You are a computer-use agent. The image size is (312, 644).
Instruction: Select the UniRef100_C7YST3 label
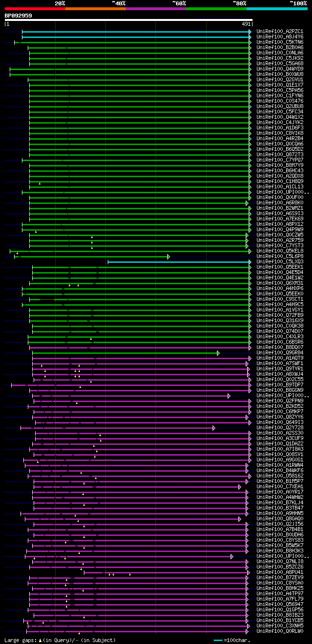(280, 245)
